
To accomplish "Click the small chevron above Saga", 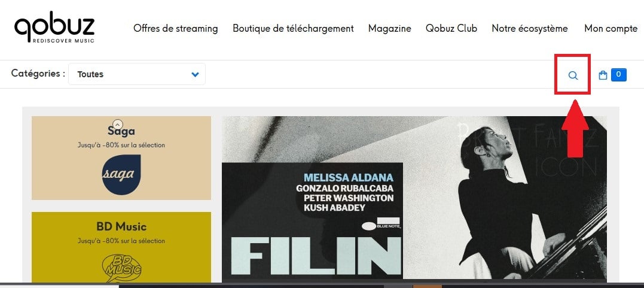I will (118, 123).
